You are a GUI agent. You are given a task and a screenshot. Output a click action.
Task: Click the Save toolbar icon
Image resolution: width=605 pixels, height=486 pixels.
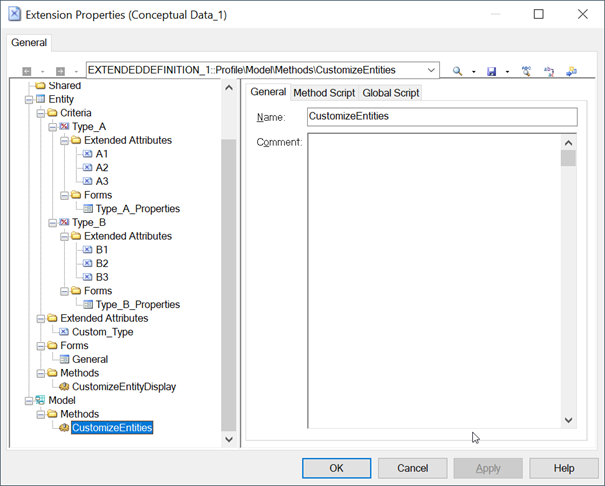[491, 71]
